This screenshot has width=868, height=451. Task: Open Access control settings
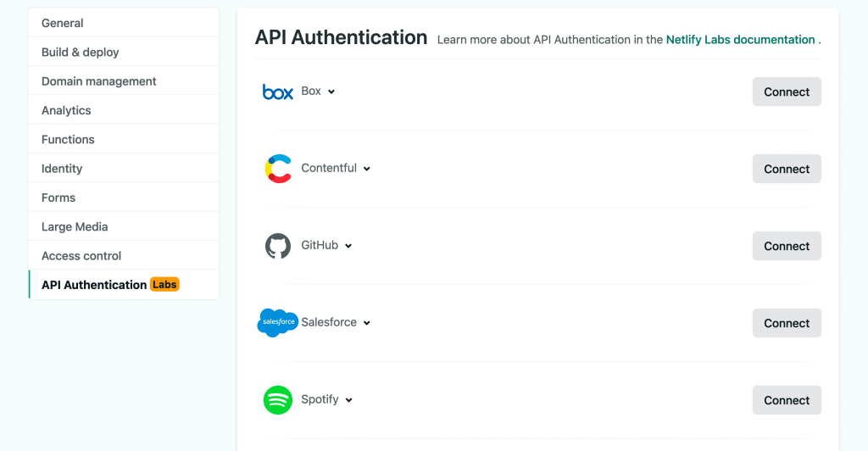point(124,256)
